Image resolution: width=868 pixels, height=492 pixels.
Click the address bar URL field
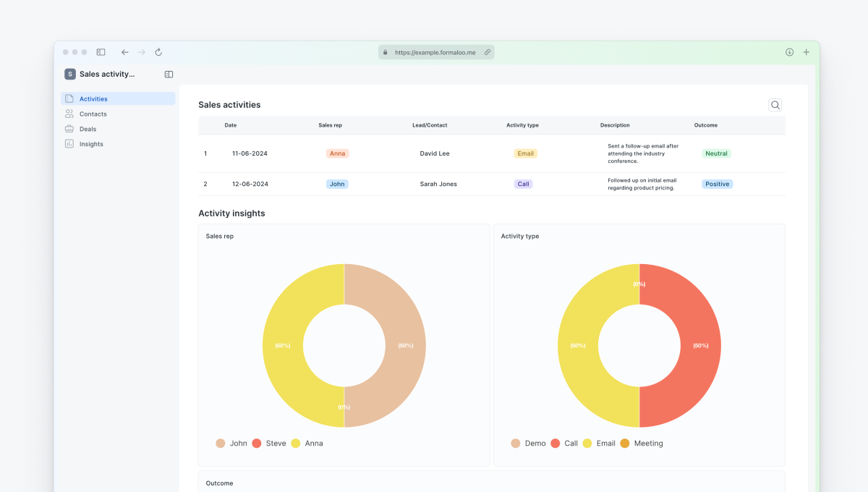tap(436, 52)
